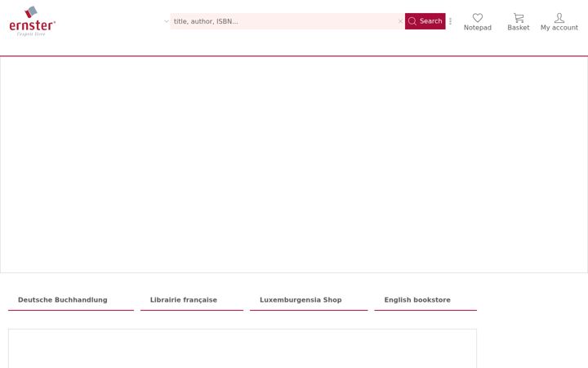Clear the search field with the X icon
Image resolution: width=588 pixels, height=368 pixels.
(400, 21)
